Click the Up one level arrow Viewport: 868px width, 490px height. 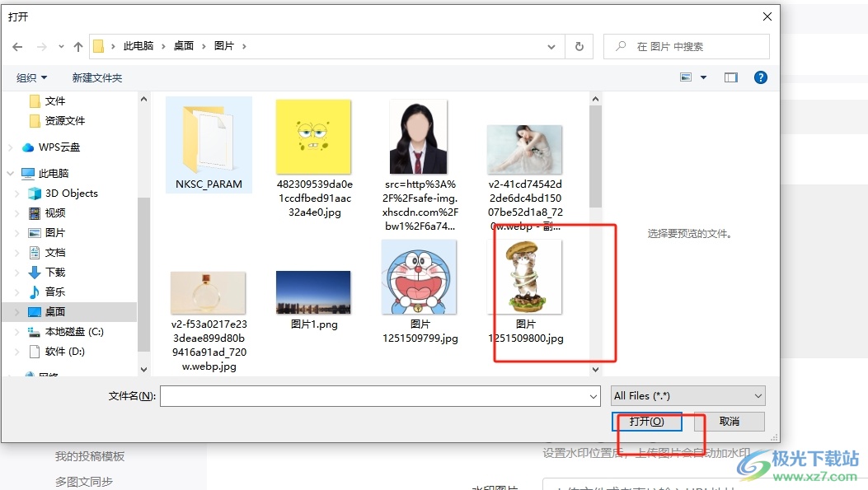(x=78, y=47)
